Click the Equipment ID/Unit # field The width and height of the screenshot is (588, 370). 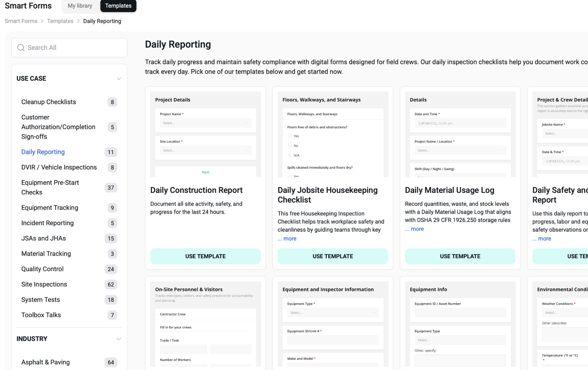point(333,340)
